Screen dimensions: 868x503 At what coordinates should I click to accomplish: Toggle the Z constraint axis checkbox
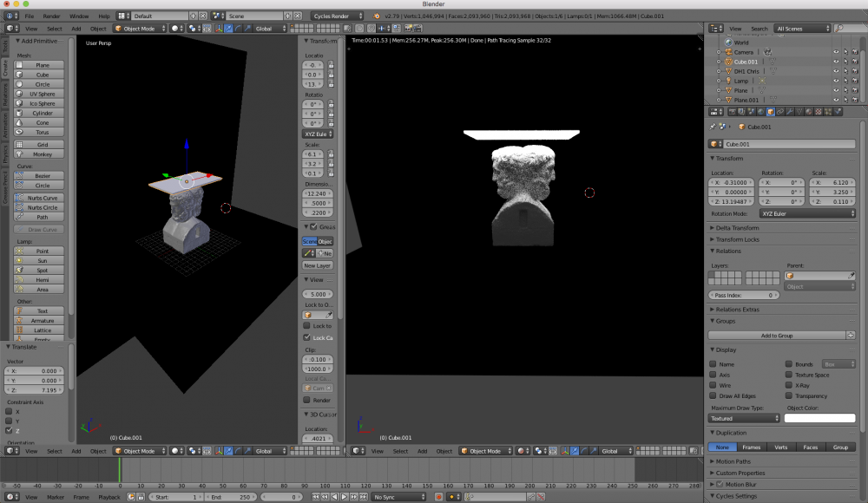pyautogui.click(x=7, y=430)
